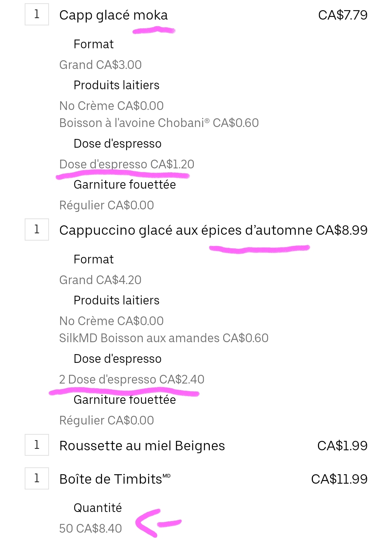Click the pink arrow annotation

156,523
